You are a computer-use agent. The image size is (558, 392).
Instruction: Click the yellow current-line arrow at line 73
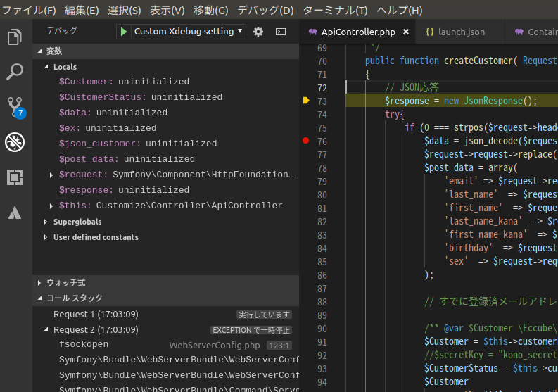pos(306,101)
